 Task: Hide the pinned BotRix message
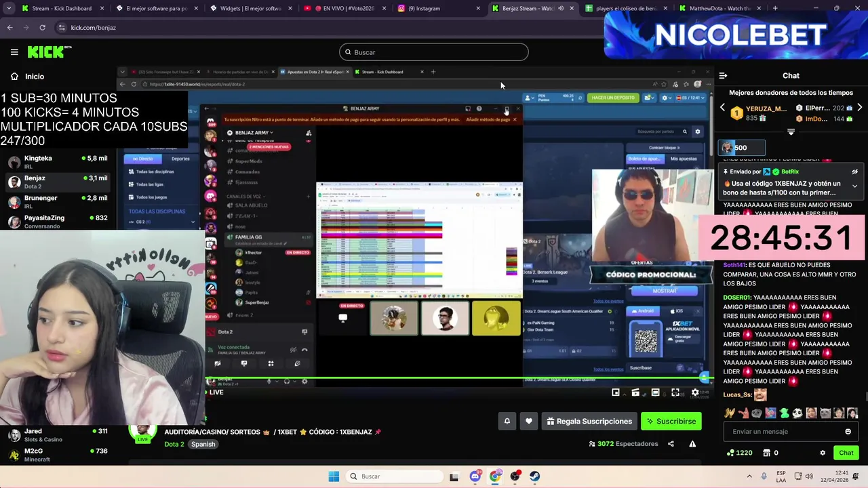(x=854, y=171)
